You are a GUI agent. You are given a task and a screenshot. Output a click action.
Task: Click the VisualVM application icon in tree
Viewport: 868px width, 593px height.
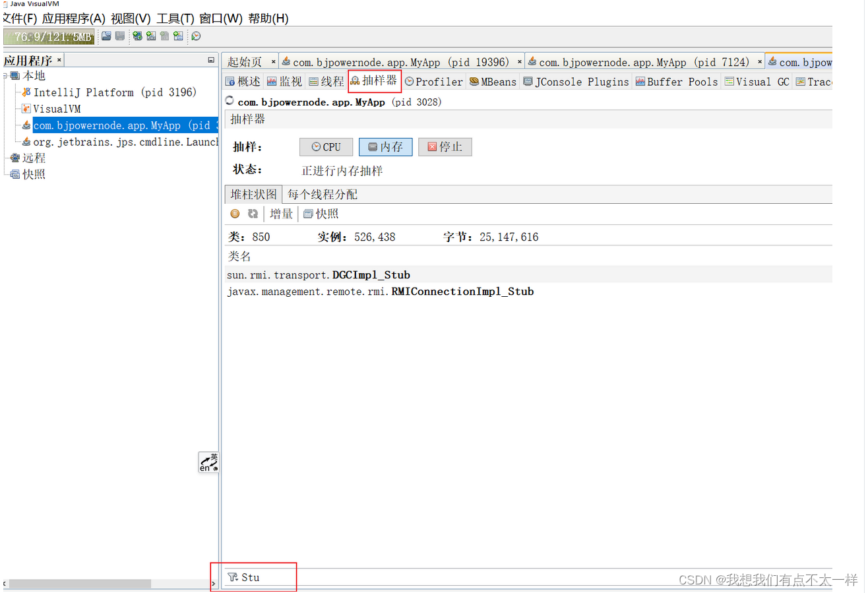pyautogui.click(x=26, y=109)
